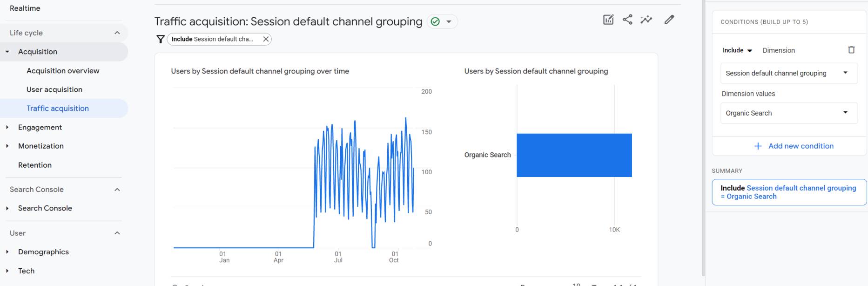Open the Realtime report
This screenshot has width=868, height=286.
pos(25,8)
